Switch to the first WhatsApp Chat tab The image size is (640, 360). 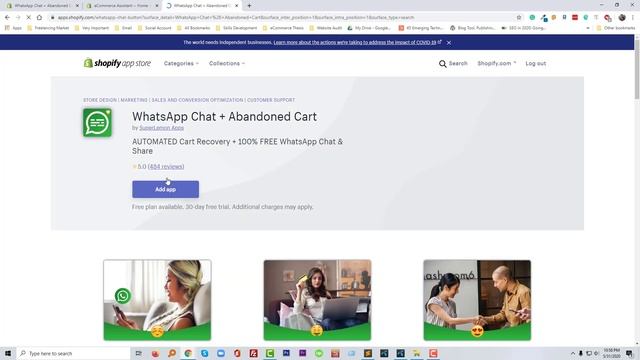[41, 6]
